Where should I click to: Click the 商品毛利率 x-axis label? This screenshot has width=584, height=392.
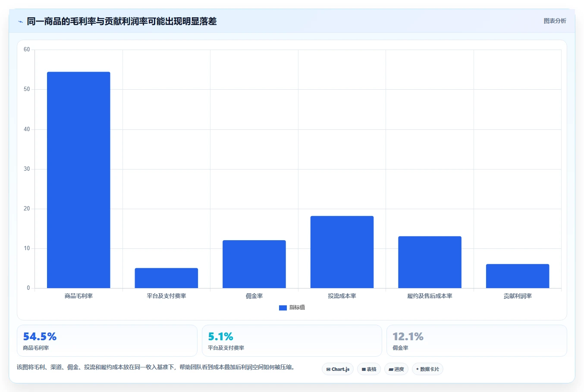click(78, 296)
